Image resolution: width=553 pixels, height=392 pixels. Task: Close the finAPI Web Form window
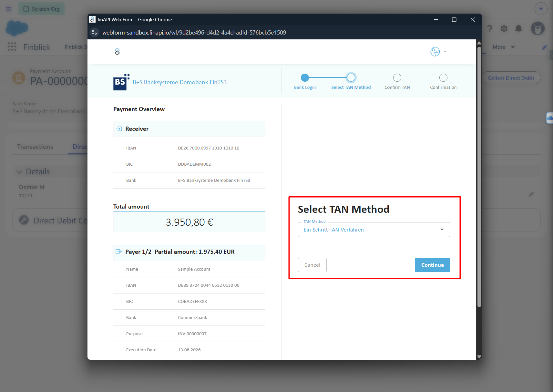tap(473, 20)
